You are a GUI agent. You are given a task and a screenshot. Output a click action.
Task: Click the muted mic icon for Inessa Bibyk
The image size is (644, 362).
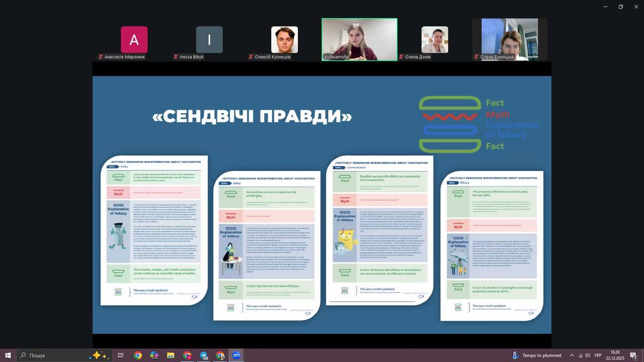pos(176,57)
